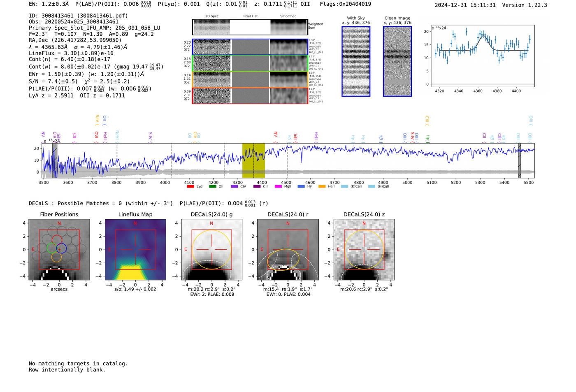This screenshot has width=576, height=392.
Task: Click the orange fiber circle in Fiber Positions
Action: [x=57, y=257]
